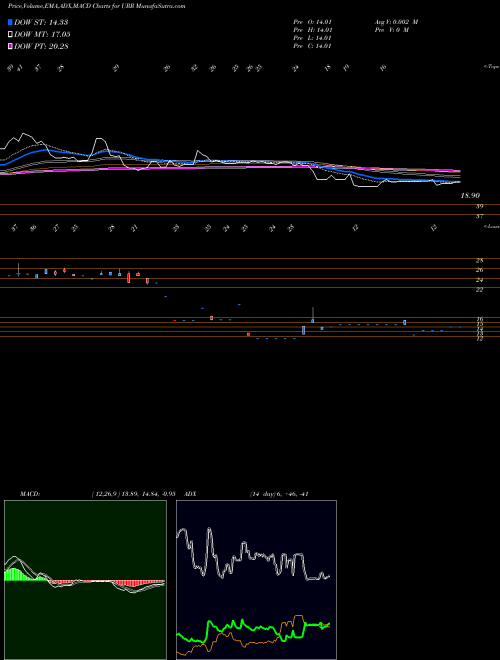Select the 'DOW ST: 14.33' legend text

41,23
